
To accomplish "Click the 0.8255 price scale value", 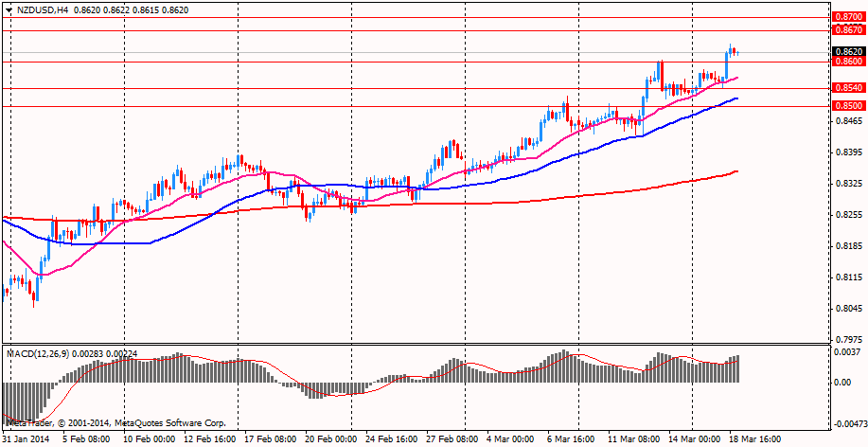I will tap(850, 215).
